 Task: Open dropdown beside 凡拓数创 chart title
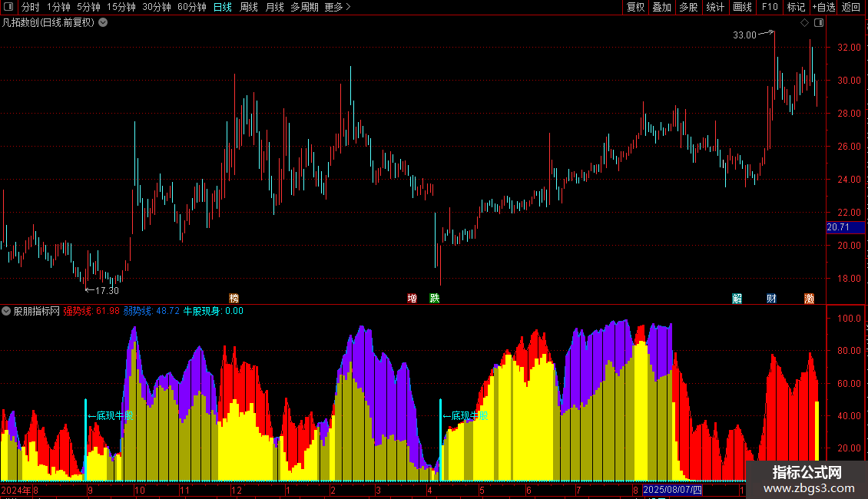pos(103,22)
